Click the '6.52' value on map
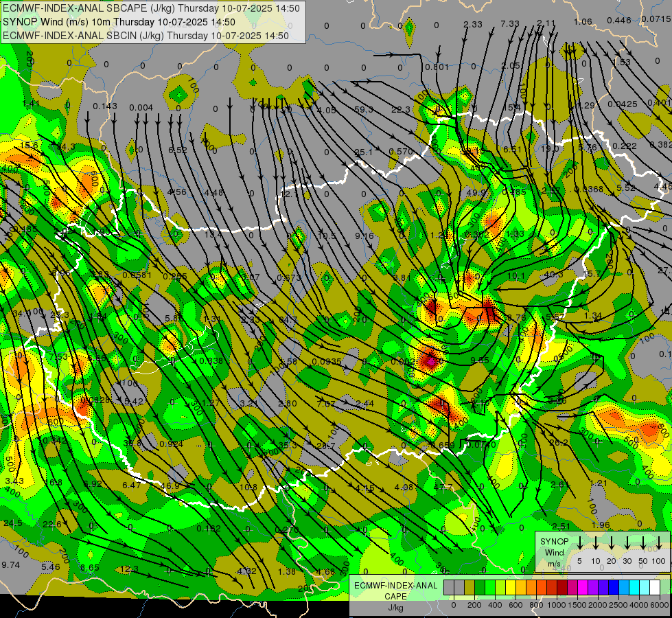 177,150
